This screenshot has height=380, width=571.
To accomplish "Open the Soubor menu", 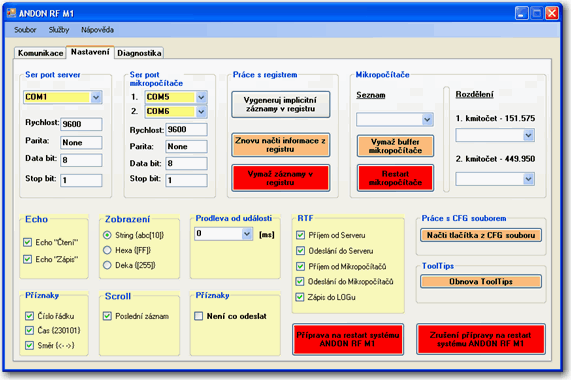I will (25, 30).
